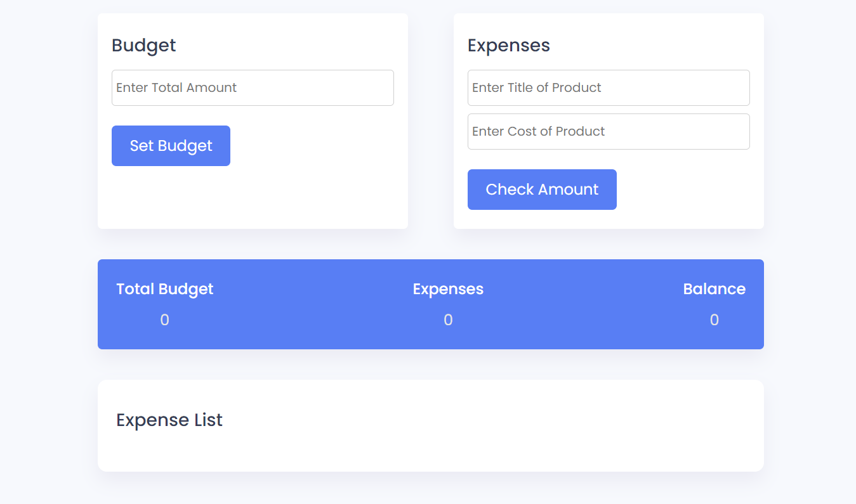This screenshot has height=504, width=856.
Task: Click the Balance value of 0
Action: pyautogui.click(x=714, y=320)
